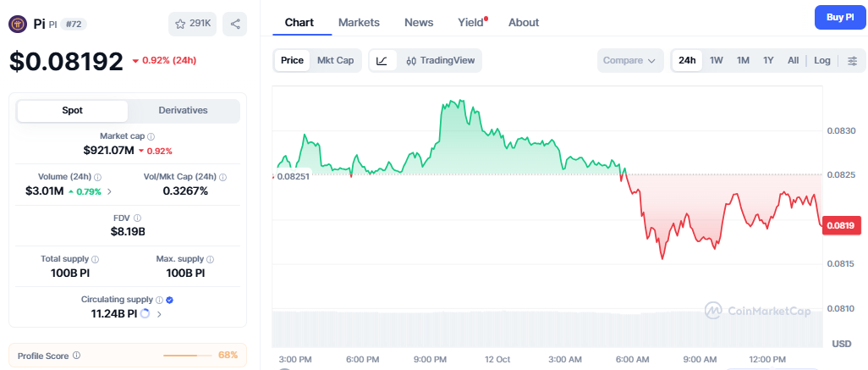Viewport: 868px width, 370px height.
Task: Expand circulating supply details chevron
Action: click(x=159, y=314)
